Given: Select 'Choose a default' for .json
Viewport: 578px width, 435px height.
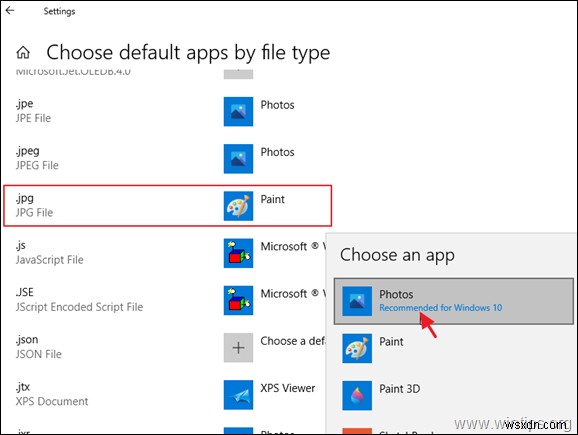Looking at the screenshot, I should click(x=293, y=341).
